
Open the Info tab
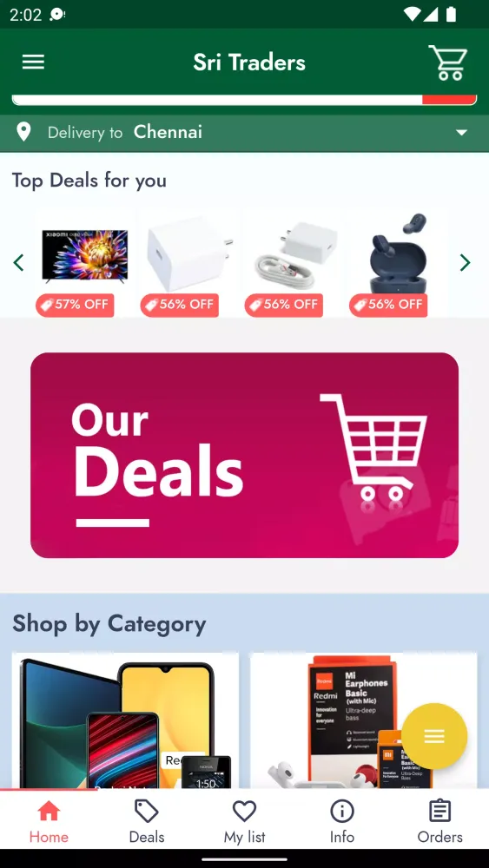(x=342, y=821)
